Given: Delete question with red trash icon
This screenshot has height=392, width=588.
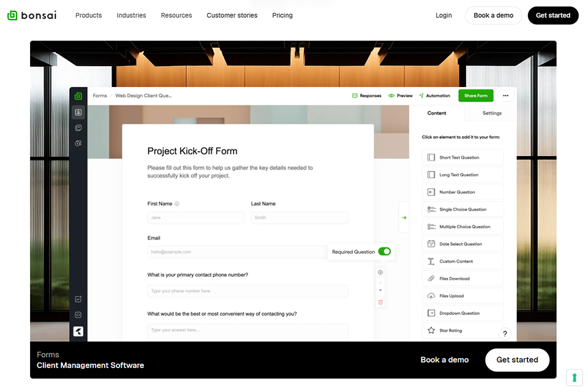Looking at the screenshot, I should pyautogui.click(x=380, y=303).
